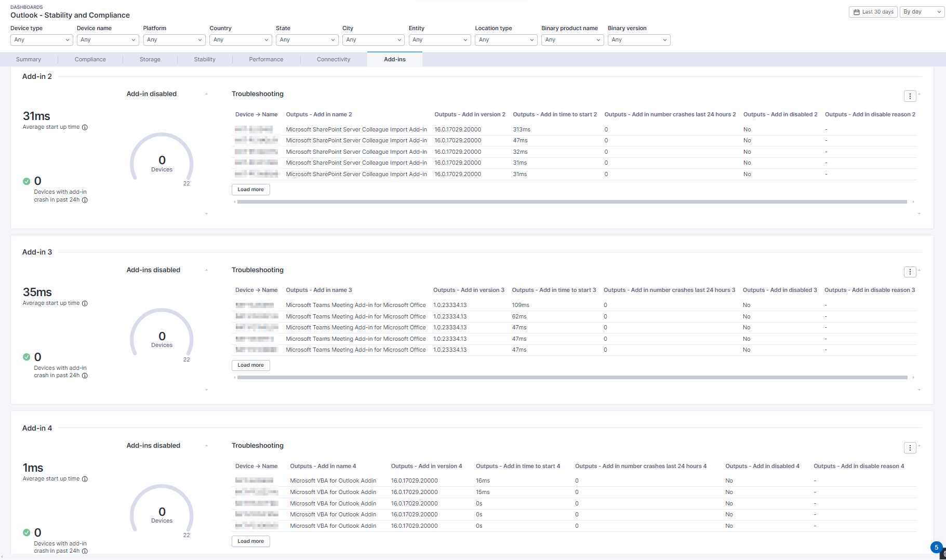Click the info icon for Add-in 4 crash in past 24h
946x560 pixels.
(x=85, y=551)
